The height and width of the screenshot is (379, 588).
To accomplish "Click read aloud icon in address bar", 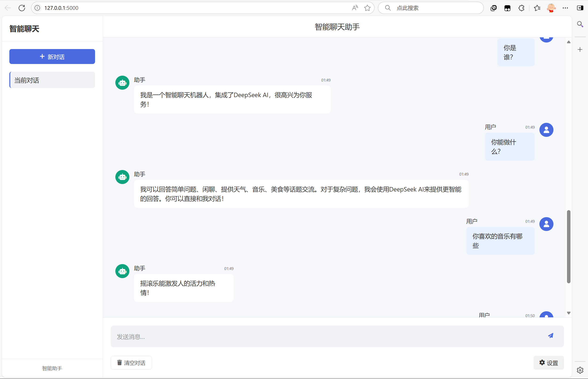I will (x=355, y=8).
